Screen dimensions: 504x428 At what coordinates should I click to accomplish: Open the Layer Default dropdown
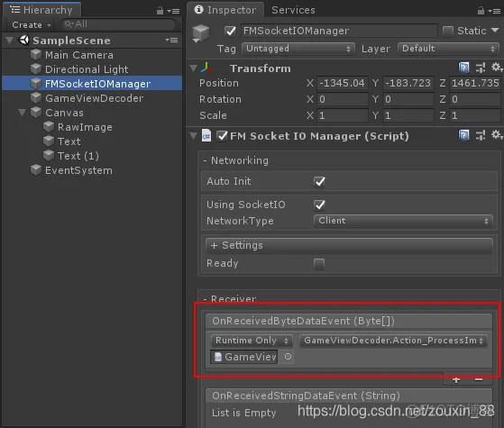[448, 49]
